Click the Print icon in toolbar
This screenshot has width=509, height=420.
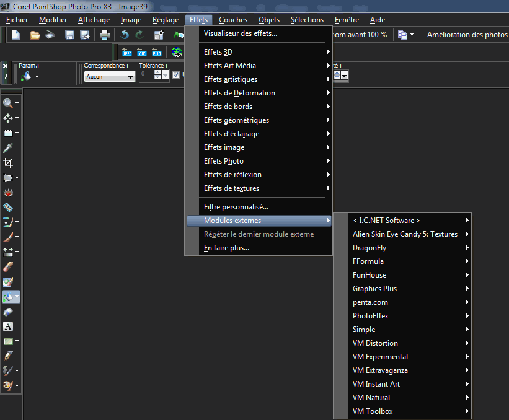pyautogui.click(x=105, y=35)
